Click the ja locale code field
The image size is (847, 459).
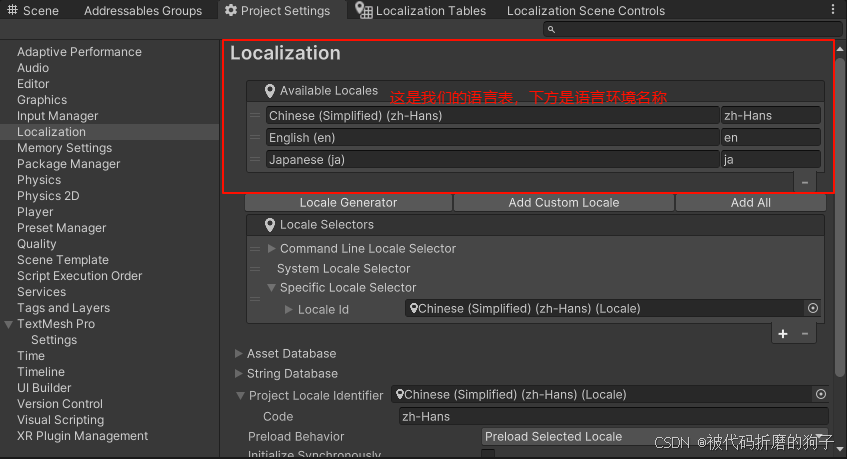771,160
